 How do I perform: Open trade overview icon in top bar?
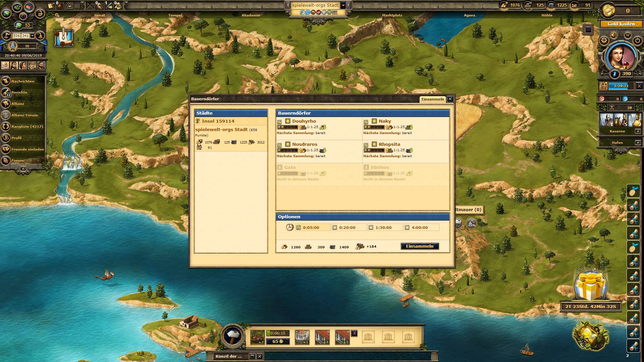tap(118, 5)
